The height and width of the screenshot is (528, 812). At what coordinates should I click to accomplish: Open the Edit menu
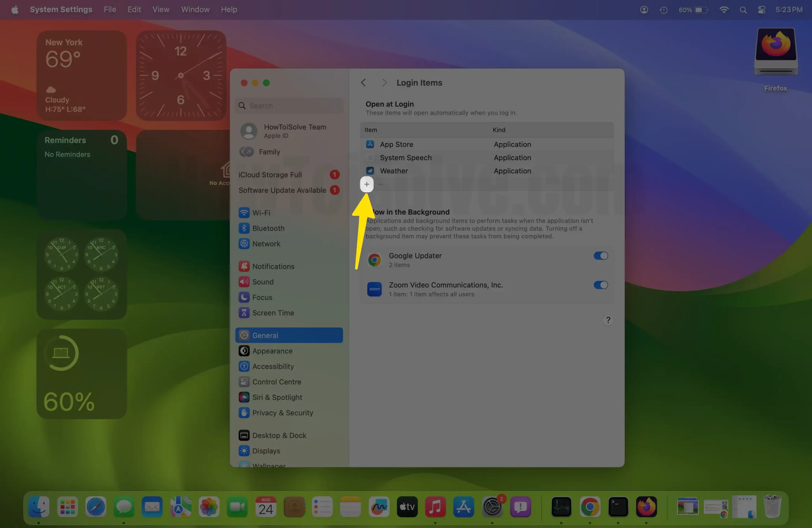tap(134, 10)
